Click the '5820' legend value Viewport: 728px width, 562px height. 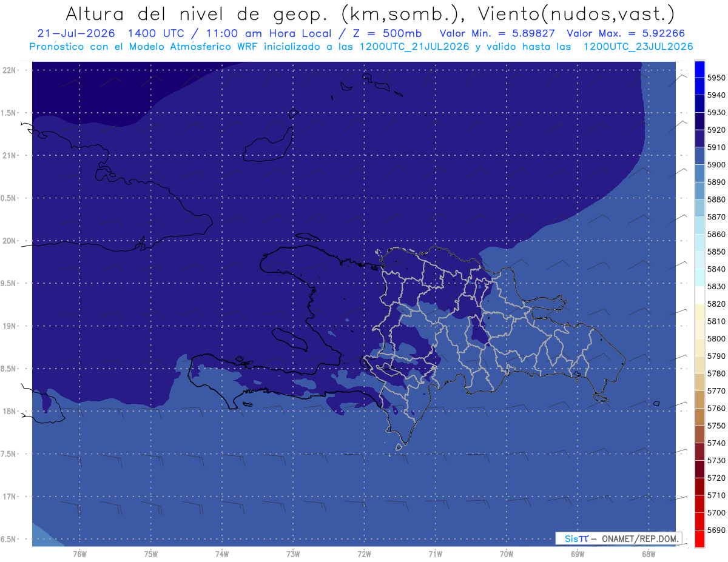(716, 304)
